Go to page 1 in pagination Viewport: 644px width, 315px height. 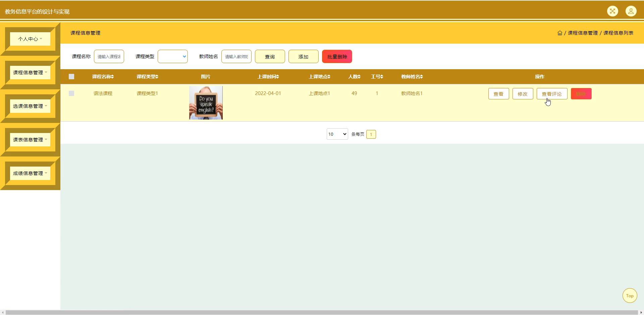[371, 134]
